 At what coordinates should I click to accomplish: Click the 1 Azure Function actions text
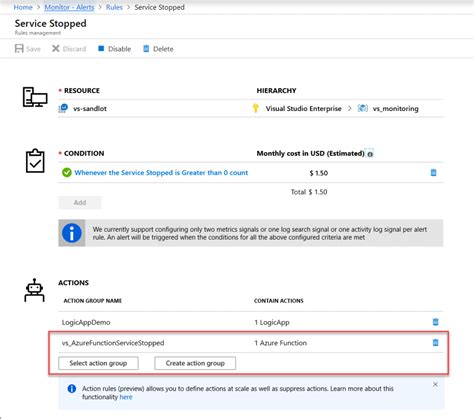(x=280, y=343)
